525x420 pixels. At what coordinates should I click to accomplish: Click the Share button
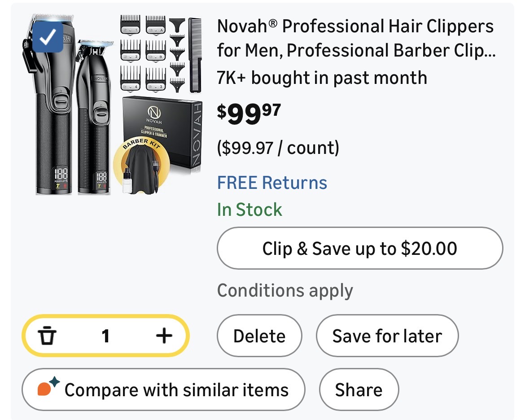pos(359,389)
